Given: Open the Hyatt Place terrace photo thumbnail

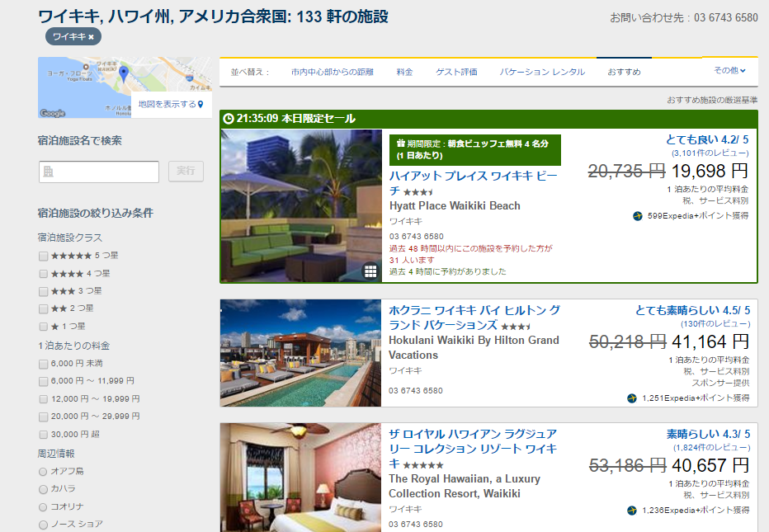Looking at the screenshot, I should point(301,206).
